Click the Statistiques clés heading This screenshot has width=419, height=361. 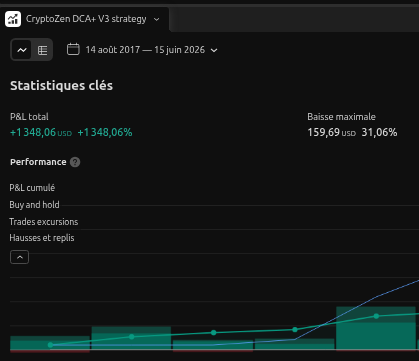point(61,86)
